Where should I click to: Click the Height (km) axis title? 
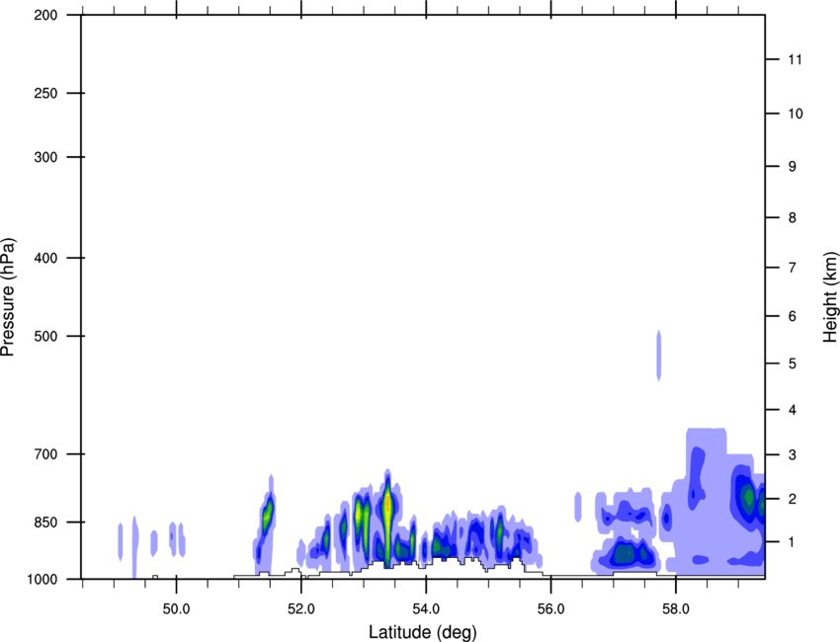(830, 297)
